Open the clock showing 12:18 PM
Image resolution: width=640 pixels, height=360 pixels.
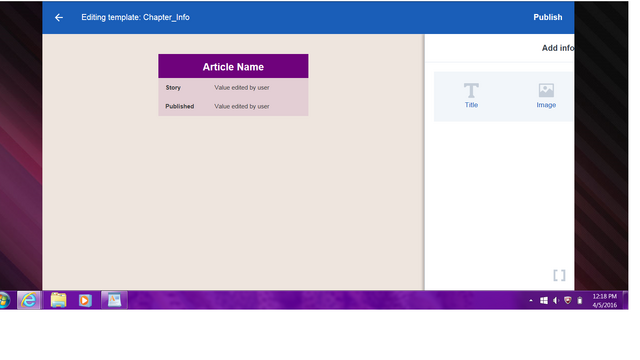(x=604, y=301)
